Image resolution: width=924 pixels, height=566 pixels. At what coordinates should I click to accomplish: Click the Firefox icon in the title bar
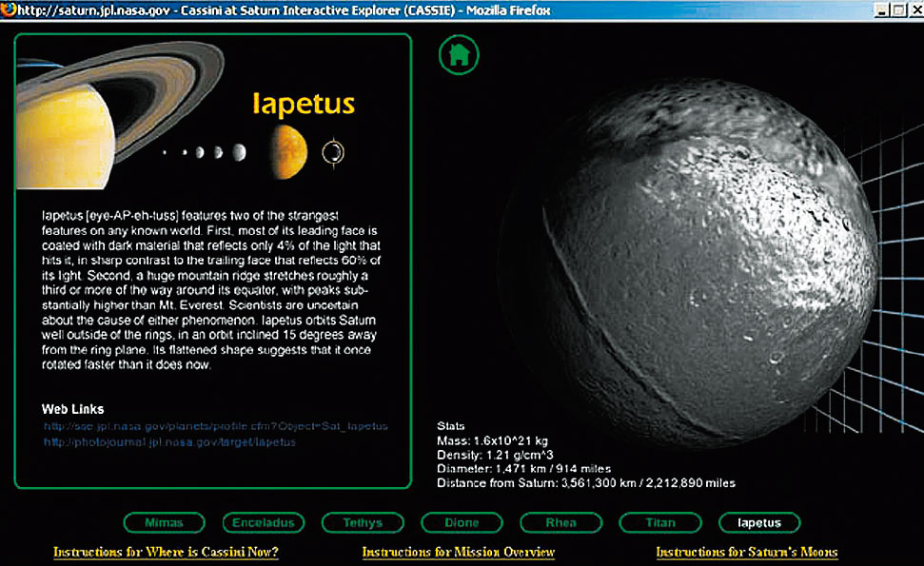pos(8,10)
